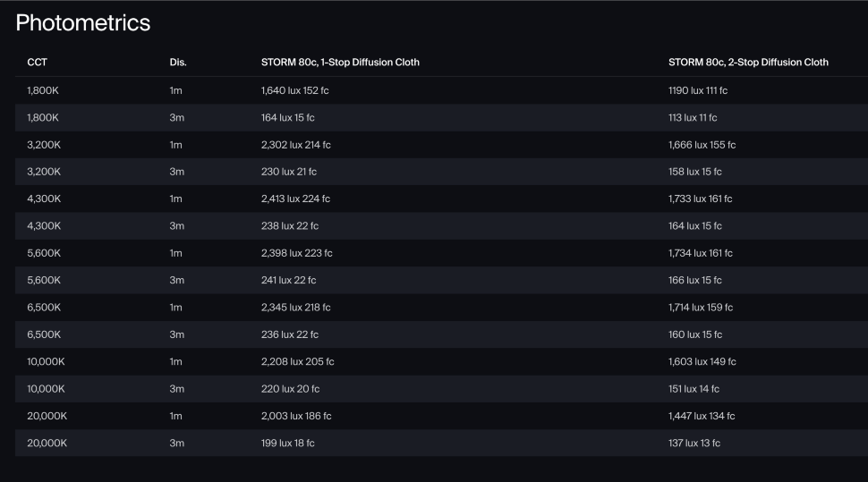Click the 1-Stop Diffusion Cloth column header

click(340, 63)
